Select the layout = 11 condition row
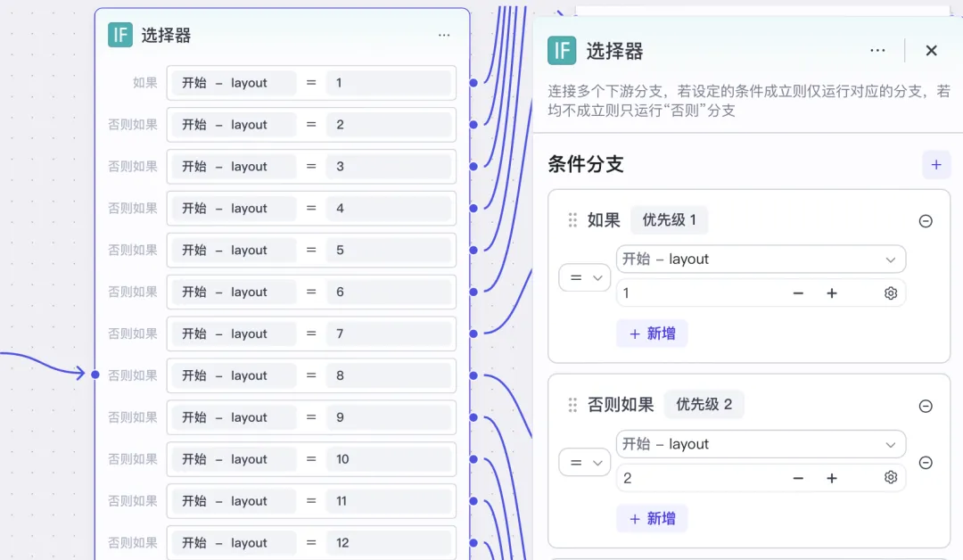 pos(311,501)
